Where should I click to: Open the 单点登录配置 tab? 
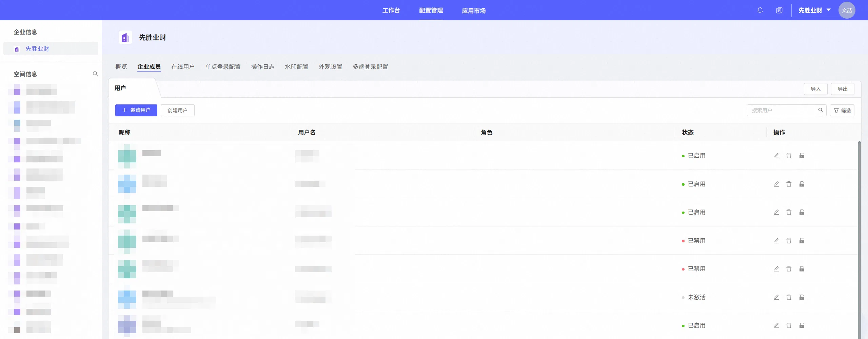223,67
